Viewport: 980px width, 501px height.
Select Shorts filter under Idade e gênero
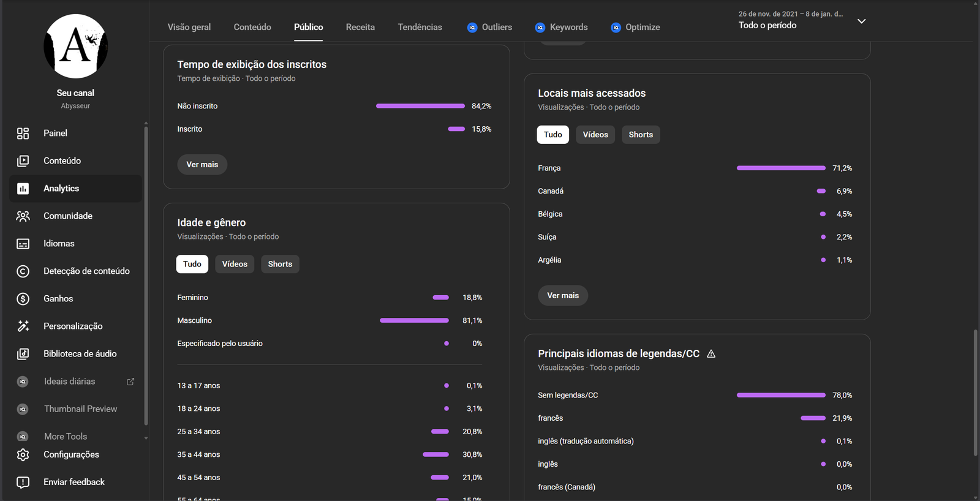pos(280,264)
